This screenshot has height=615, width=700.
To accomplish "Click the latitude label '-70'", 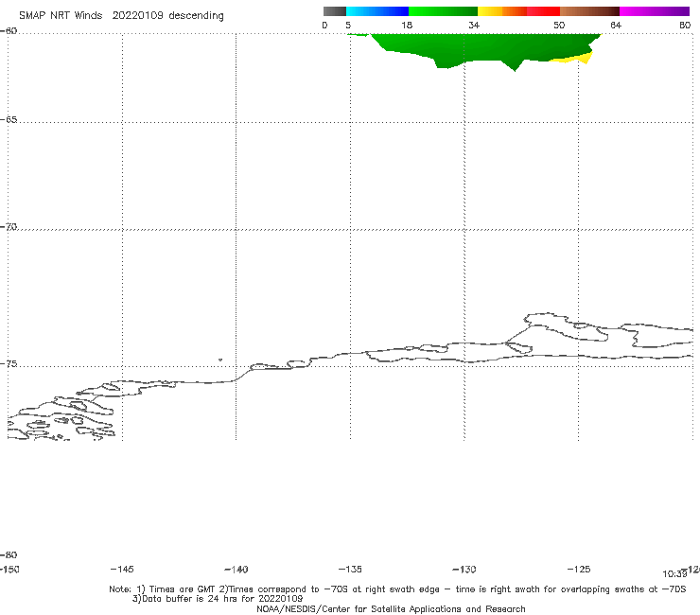I will coord(9,227).
